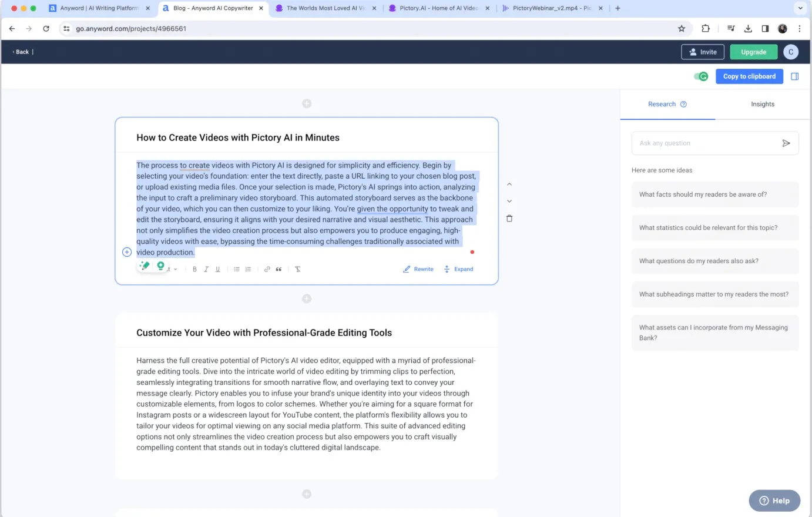Click Rewrite for the selected paragraph
The width and height of the screenshot is (812, 517).
coord(418,269)
